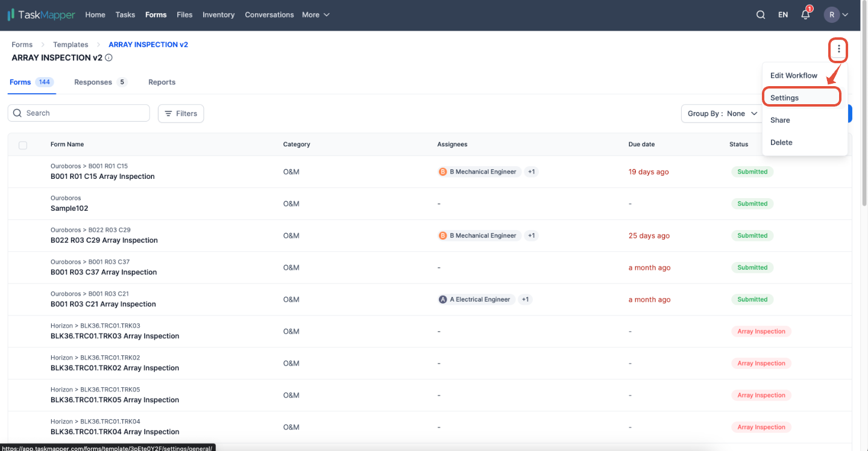Click +1 assignee badge on B001 R03 C21 row
The width and height of the screenshot is (868, 451).
click(525, 299)
